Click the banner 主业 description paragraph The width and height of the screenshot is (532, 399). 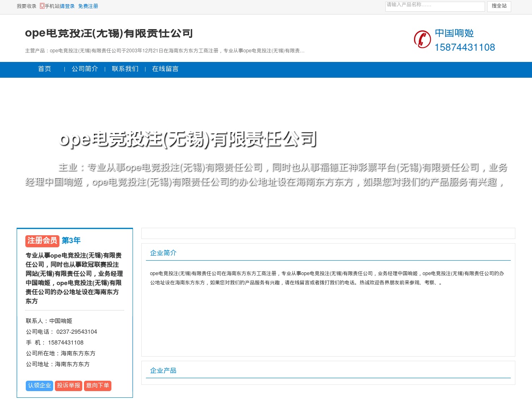click(x=266, y=175)
